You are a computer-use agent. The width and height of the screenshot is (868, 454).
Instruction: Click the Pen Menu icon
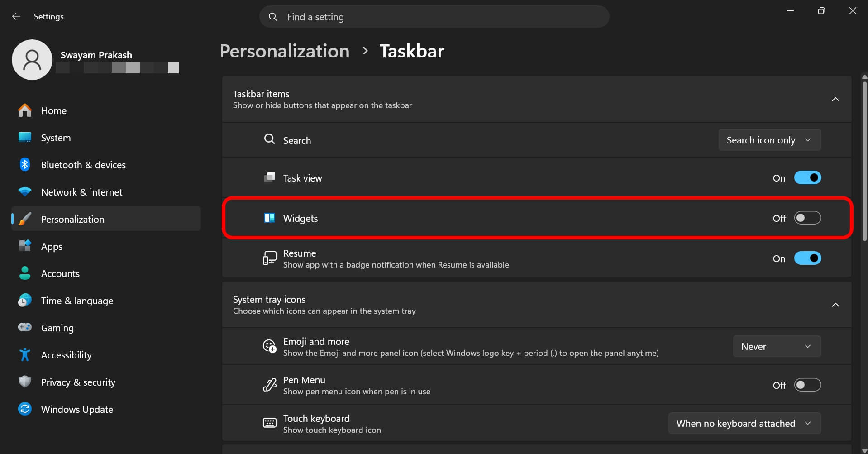(x=270, y=385)
